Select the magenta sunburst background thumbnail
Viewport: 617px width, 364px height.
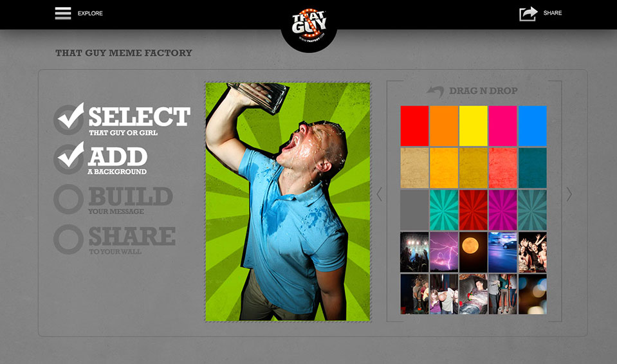[503, 210]
